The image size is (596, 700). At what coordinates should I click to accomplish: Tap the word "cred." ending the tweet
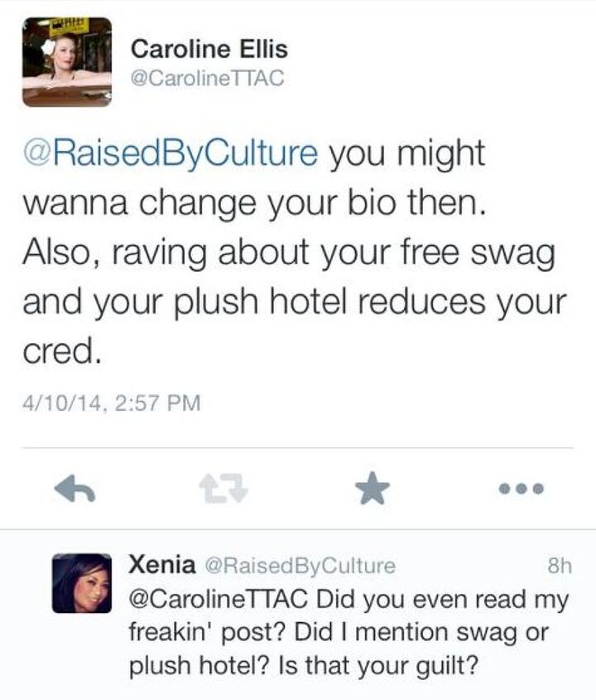[x=62, y=352]
